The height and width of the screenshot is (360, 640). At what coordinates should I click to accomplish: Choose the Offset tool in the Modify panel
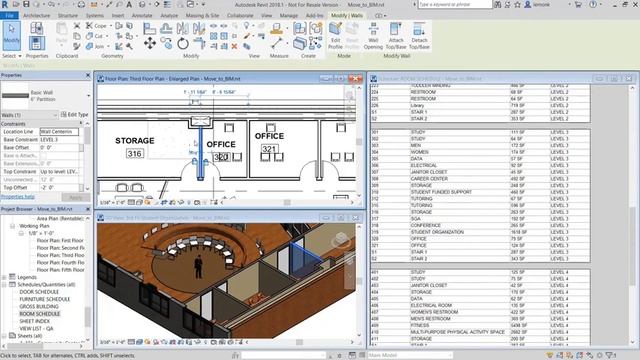(166, 28)
